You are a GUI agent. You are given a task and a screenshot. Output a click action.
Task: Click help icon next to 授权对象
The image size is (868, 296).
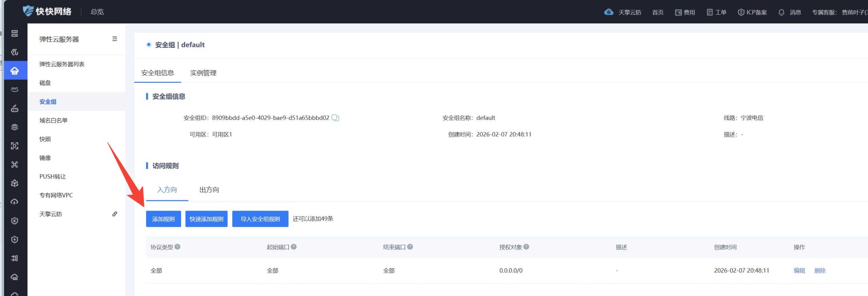[526, 247]
